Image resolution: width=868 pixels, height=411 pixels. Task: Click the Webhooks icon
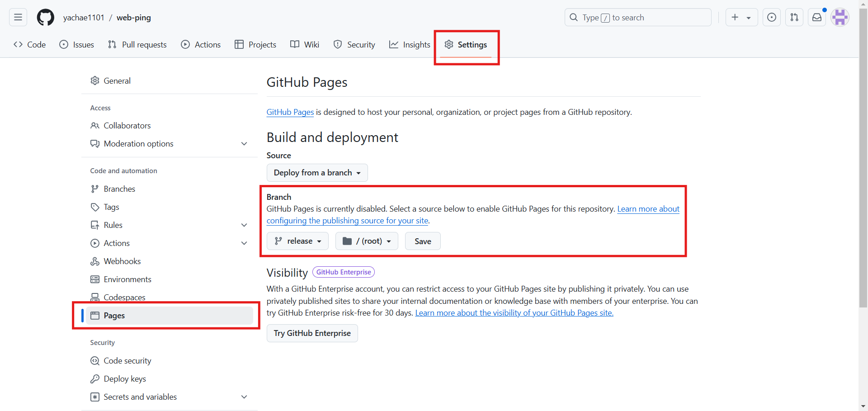coord(95,261)
